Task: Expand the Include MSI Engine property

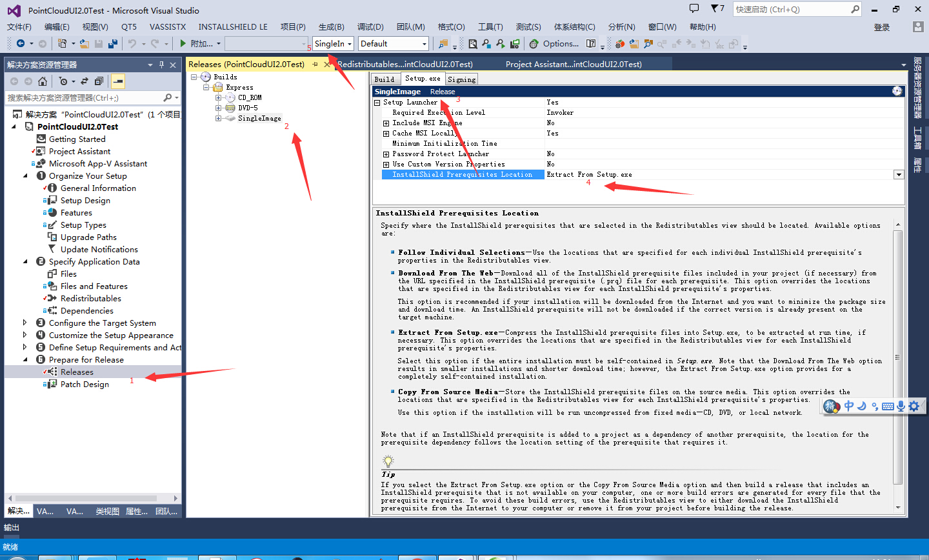Action: tap(386, 123)
